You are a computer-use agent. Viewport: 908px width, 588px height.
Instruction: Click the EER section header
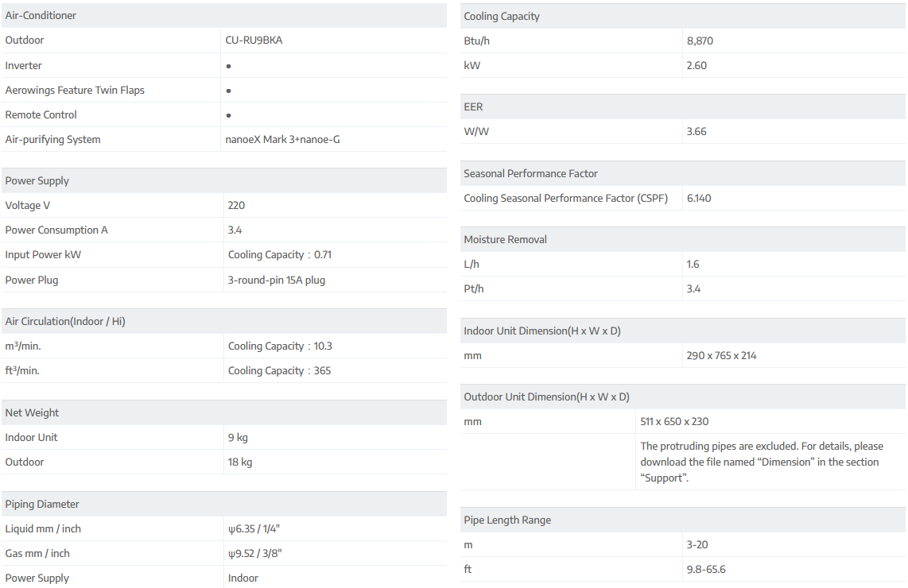(x=473, y=107)
